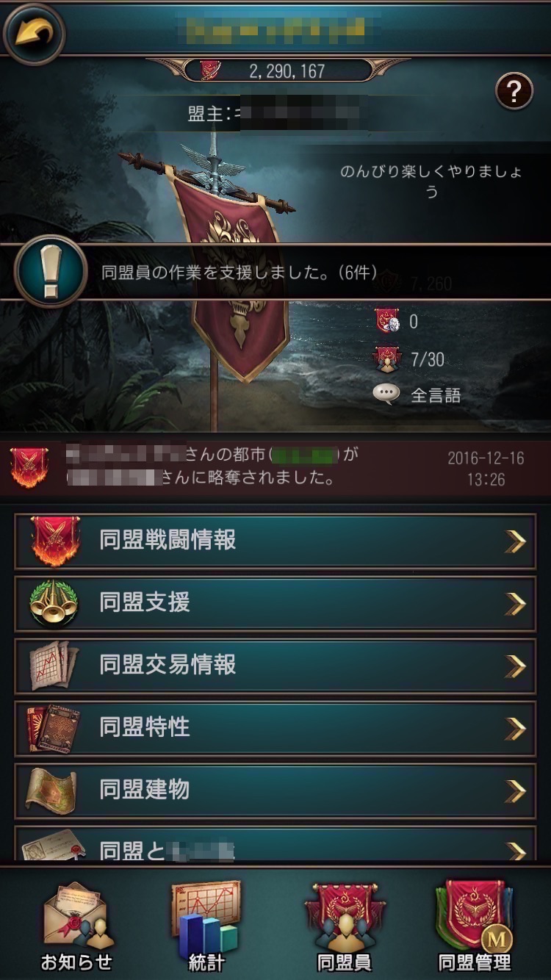Open お知らせ envelope icon in bottom bar

click(x=77, y=927)
